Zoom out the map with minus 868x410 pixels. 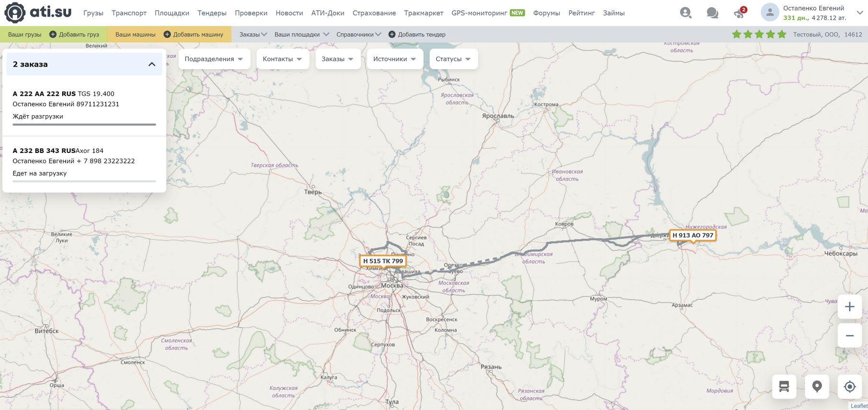[849, 335]
